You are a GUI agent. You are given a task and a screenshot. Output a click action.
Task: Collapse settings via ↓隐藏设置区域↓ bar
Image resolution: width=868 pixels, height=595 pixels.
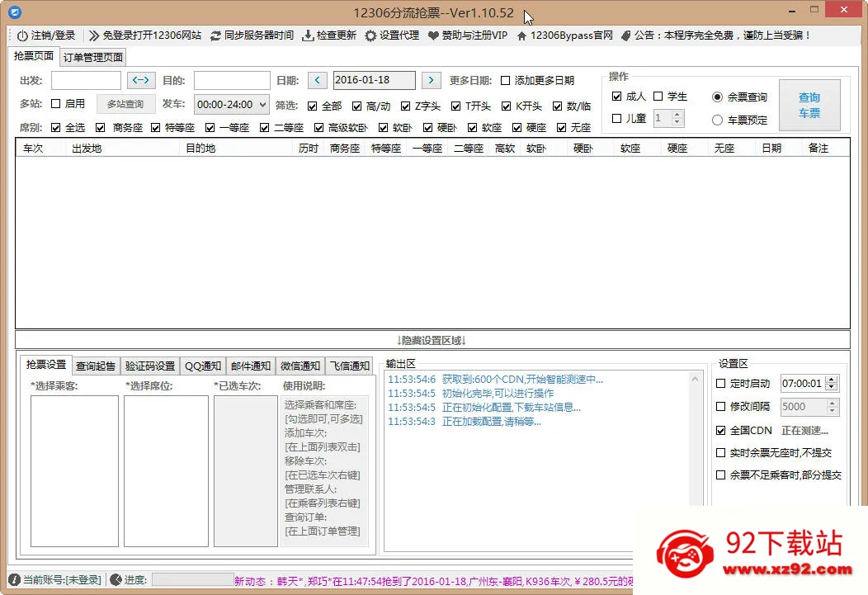pos(432,340)
